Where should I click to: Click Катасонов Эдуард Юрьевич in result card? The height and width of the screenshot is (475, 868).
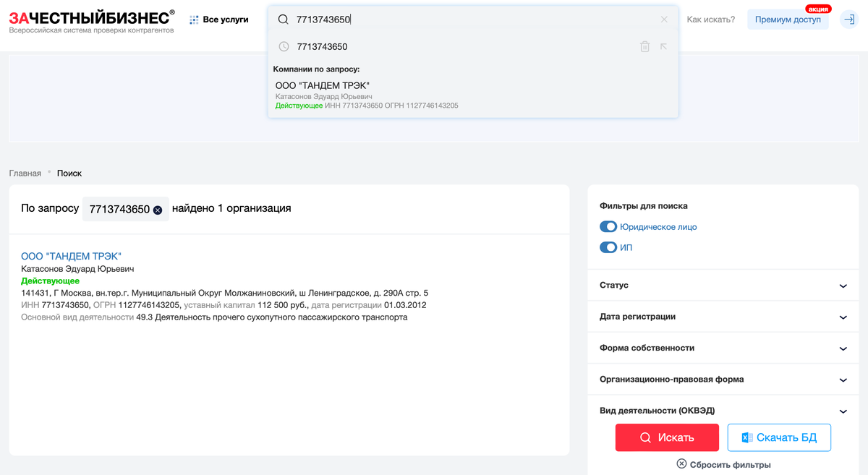[x=77, y=269]
